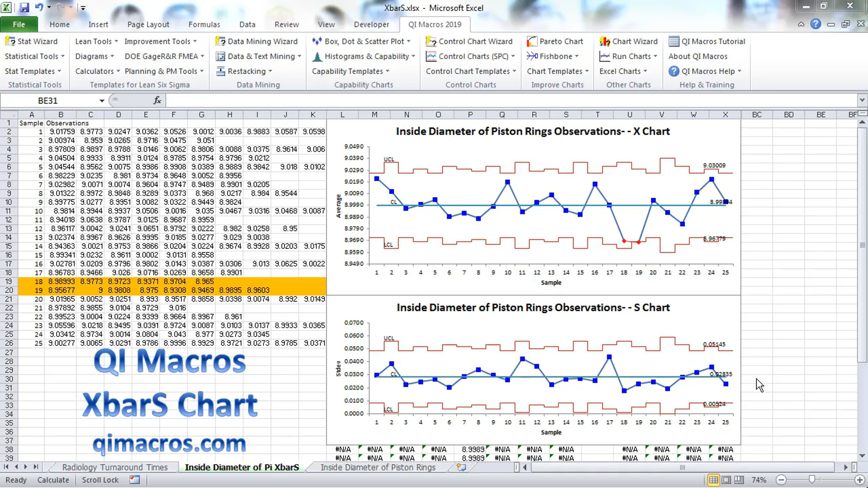Click the Insert Worksheet tab icon
868x488 pixels.
pos(461,467)
